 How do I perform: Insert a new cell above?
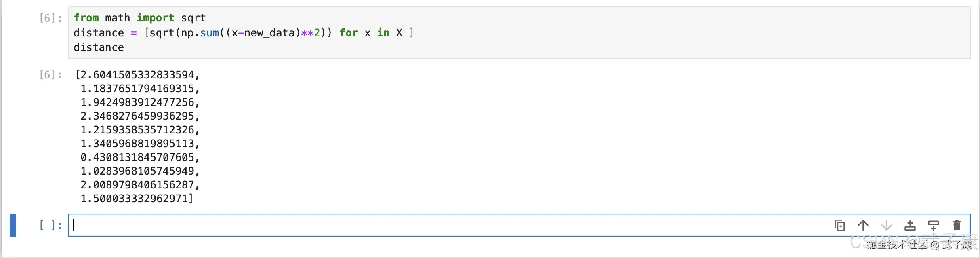point(910,225)
